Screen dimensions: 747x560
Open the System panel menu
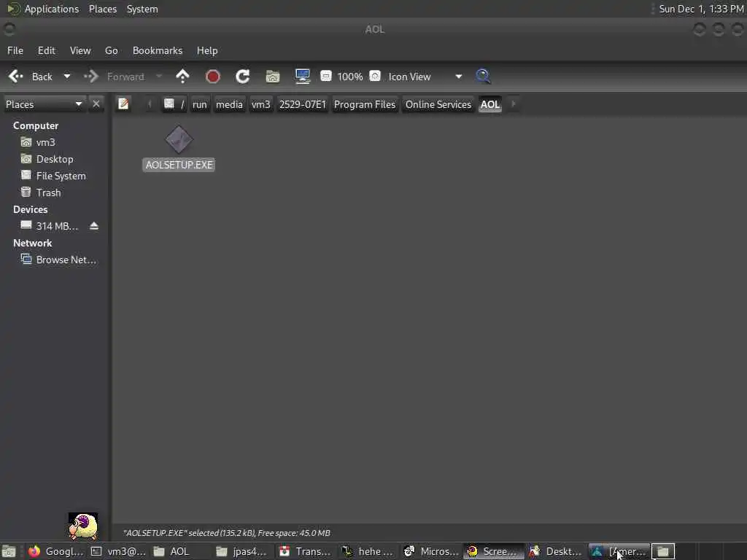click(142, 9)
